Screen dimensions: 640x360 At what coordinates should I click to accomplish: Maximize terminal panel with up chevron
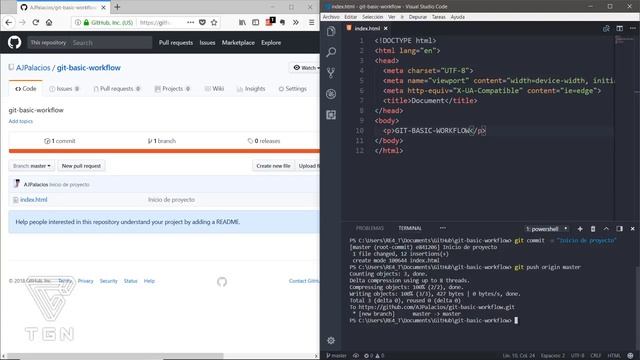[x=606, y=229]
